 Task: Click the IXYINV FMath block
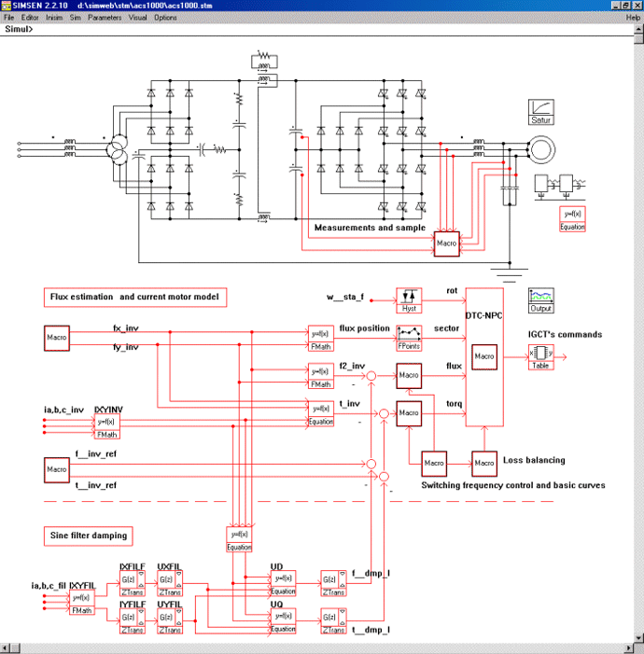click(x=109, y=426)
